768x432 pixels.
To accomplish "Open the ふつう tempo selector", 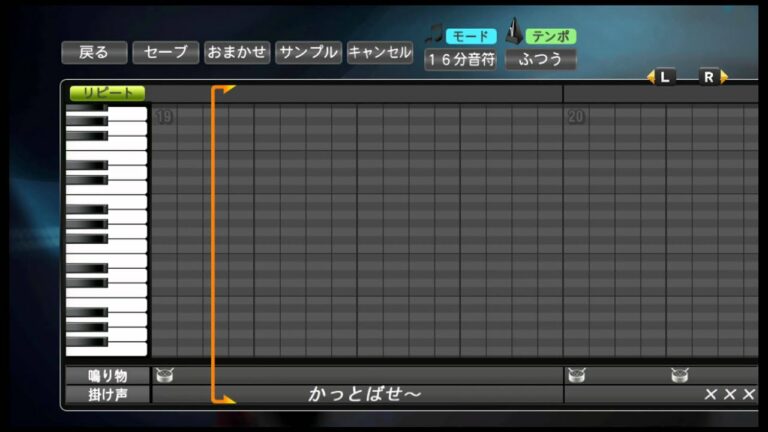I will (540, 59).
